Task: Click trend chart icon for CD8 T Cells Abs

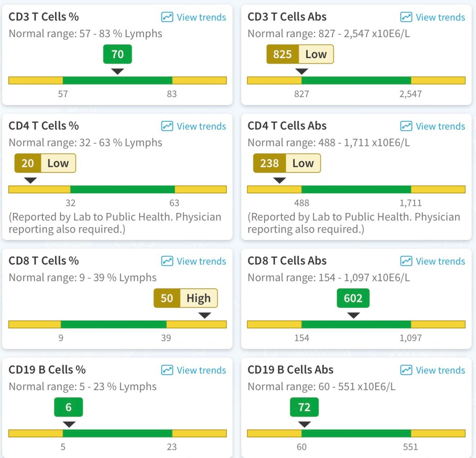Action: (x=406, y=261)
